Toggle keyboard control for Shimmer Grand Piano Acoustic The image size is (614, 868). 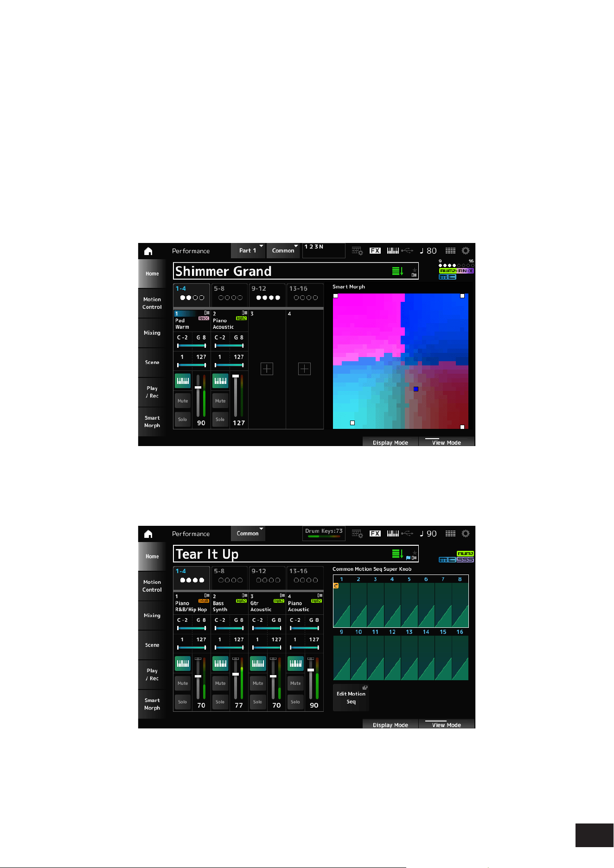click(220, 381)
